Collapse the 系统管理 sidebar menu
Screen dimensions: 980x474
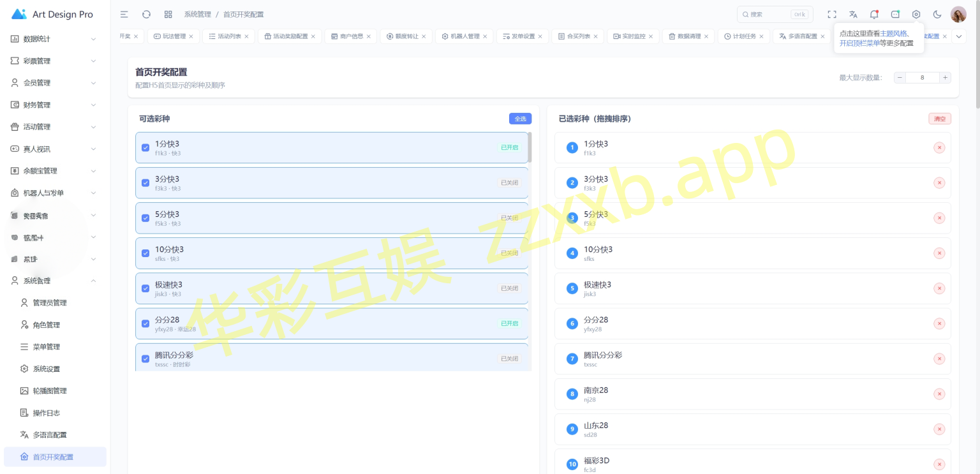pyautogui.click(x=55, y=281)
